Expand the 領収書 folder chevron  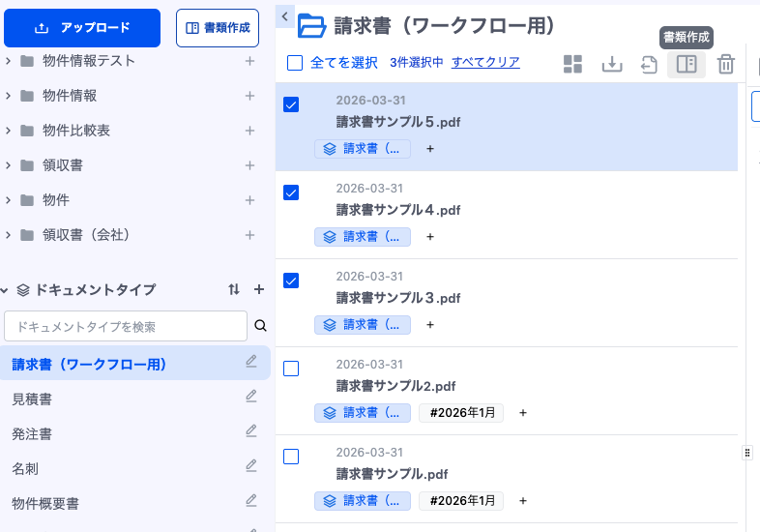8,165
